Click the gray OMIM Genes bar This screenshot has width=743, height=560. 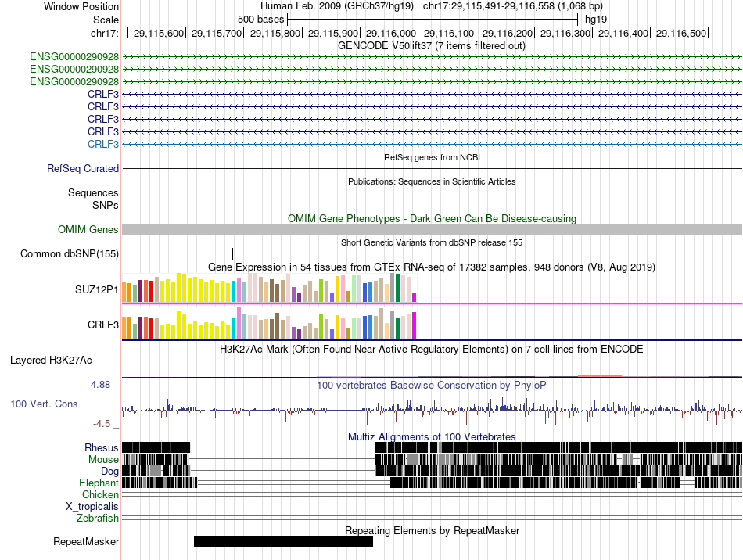coord(432,230)
